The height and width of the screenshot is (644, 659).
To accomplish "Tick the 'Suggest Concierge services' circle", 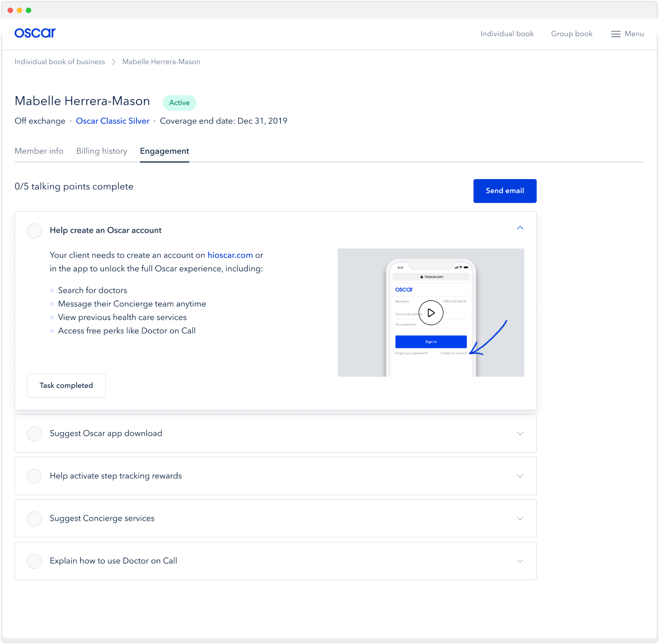I will pos(34,519).
